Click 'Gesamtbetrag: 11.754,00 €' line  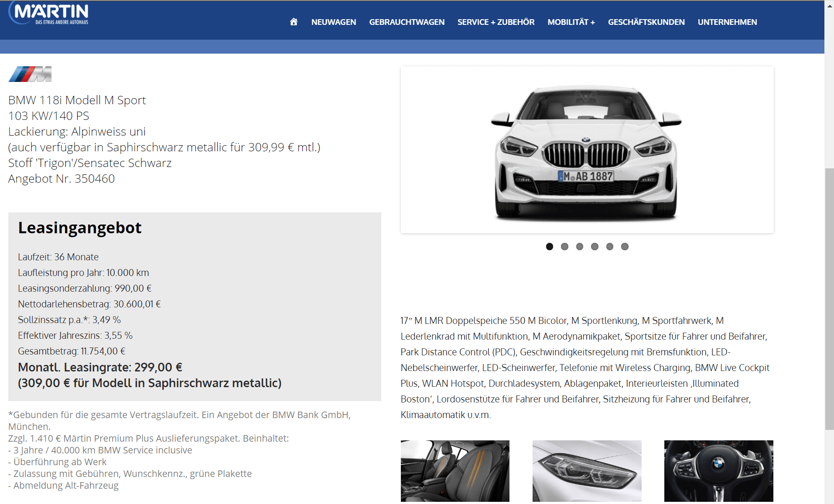pyautogui.click(x=72, y=351)
